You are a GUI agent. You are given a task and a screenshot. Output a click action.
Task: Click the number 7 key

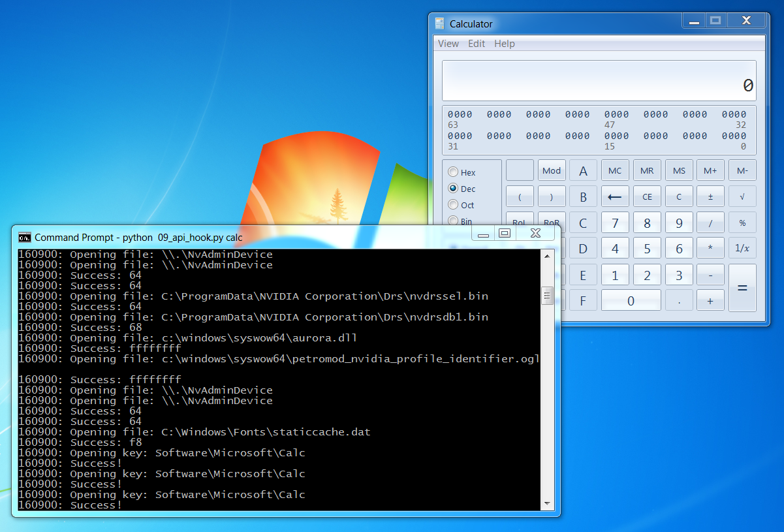615,223
